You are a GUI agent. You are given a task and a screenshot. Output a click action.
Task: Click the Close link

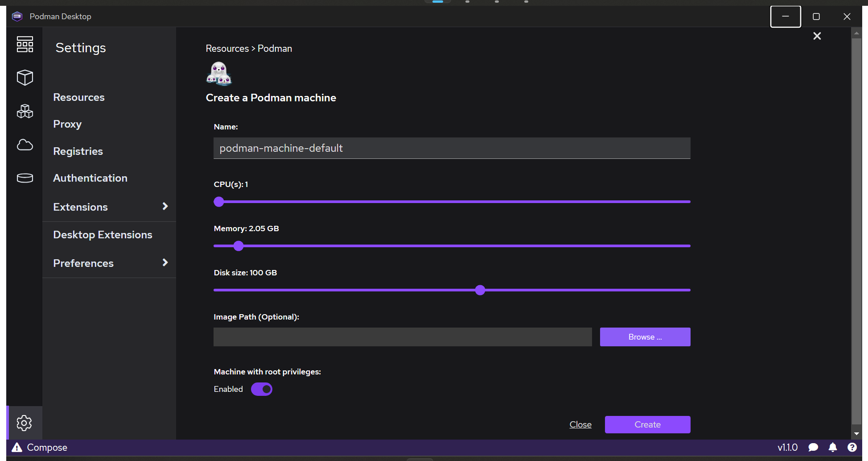tap(580, 424)
